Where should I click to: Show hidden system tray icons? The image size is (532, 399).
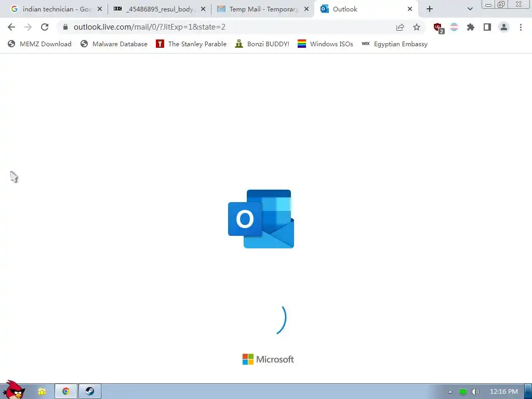tap(450, 392)
